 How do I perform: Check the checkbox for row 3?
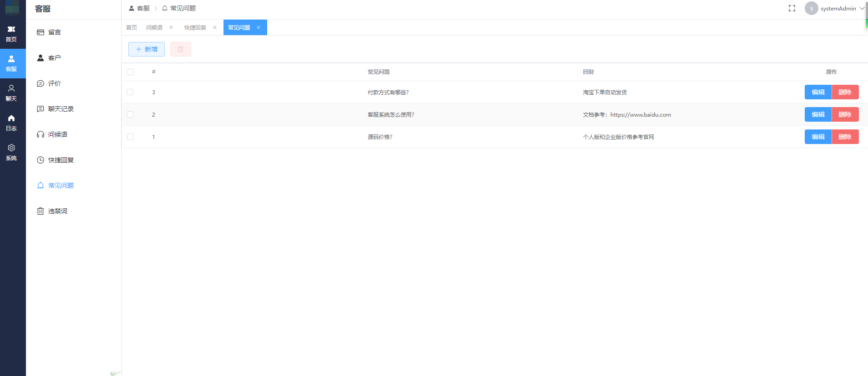(x=130, y=92)
